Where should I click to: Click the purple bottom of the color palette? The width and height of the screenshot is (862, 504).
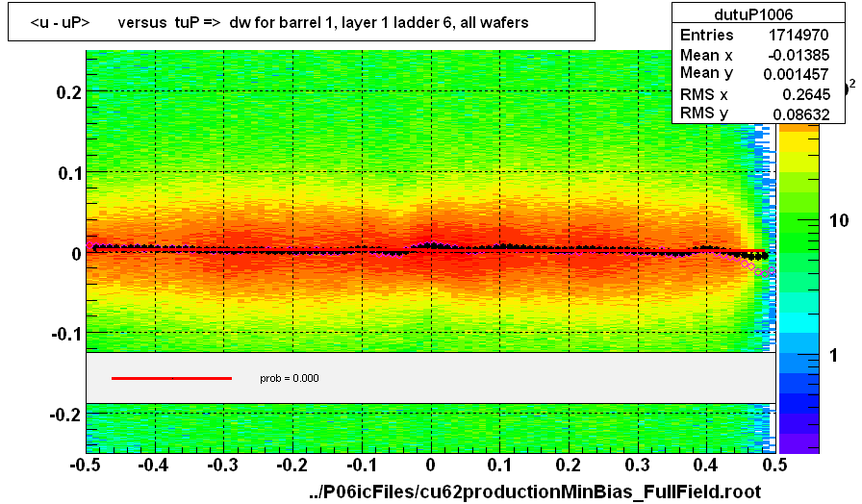(x=799, y=443)
